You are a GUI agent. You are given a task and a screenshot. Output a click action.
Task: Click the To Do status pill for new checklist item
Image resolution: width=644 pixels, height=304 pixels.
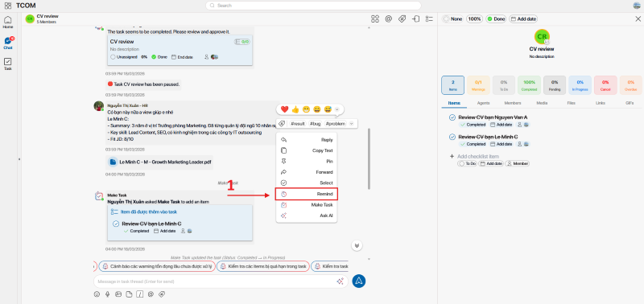[467, 163]
